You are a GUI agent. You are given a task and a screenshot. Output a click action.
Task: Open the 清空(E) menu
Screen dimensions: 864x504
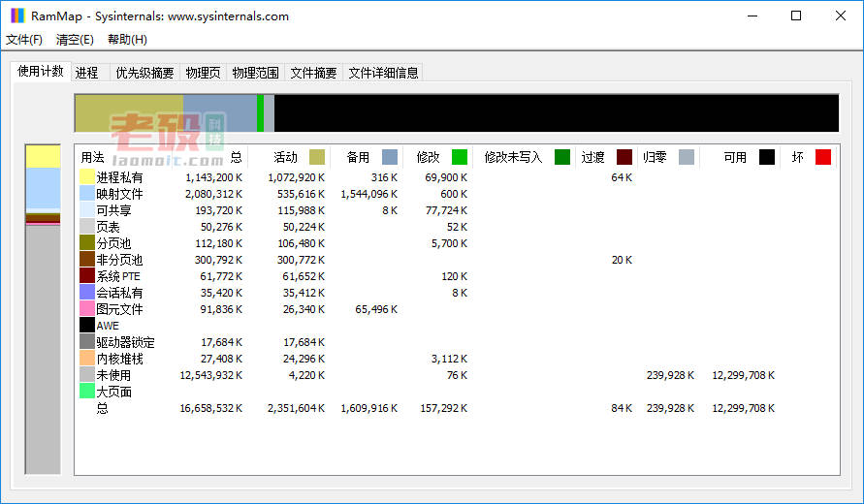(x=75, y=40)
